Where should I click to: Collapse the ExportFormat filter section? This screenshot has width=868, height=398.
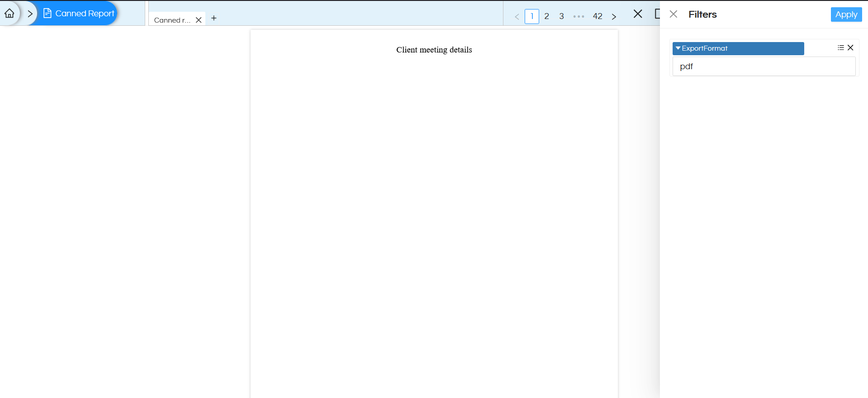678,48
